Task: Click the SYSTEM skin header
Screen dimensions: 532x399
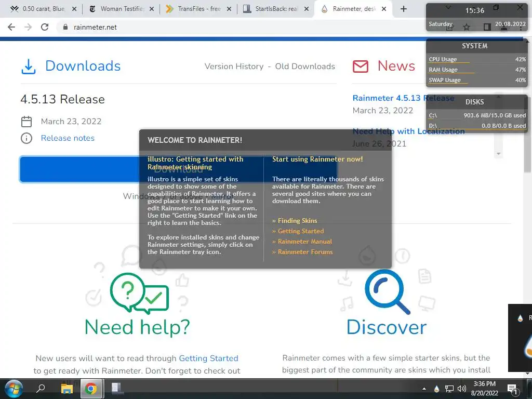Action: point(475,46)
